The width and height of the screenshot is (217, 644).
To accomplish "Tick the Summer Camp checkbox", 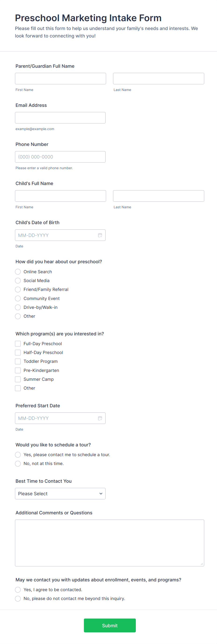I will pos(18,379).
